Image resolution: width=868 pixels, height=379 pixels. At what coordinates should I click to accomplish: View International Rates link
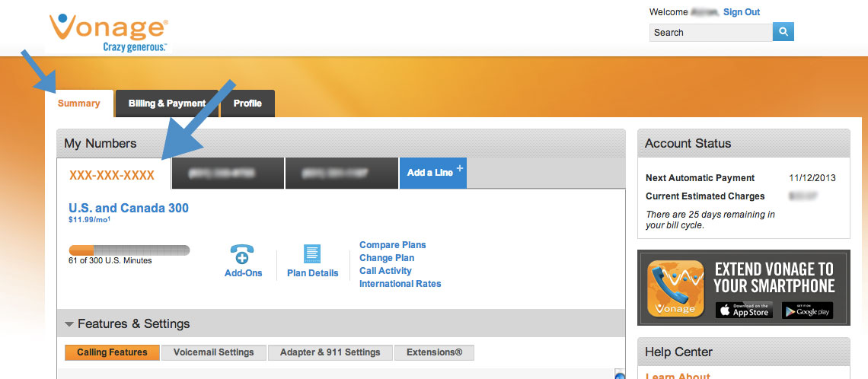400,284
